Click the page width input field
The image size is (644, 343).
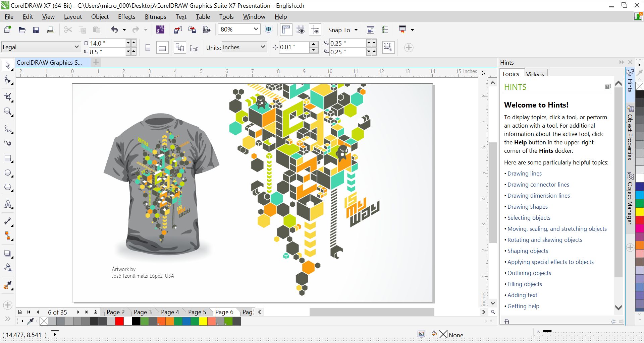107,43
